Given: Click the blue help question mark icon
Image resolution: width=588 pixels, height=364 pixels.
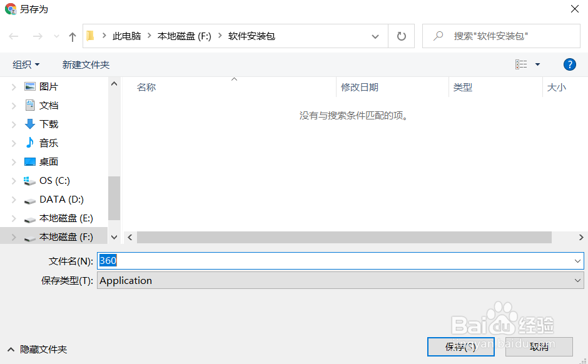Looking at the screenshot, I should coord(569,64).
